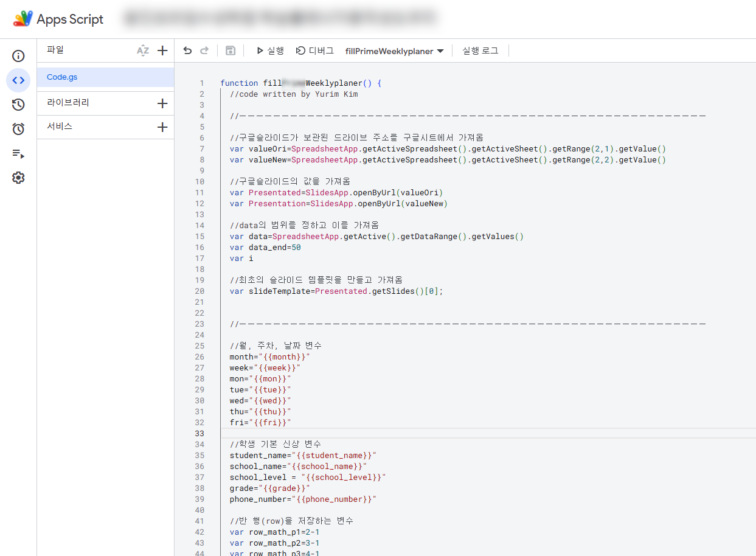The height and width of the screenshot is (556, 756).
Task: Redo the last undone edit
Action: point(206,50)
